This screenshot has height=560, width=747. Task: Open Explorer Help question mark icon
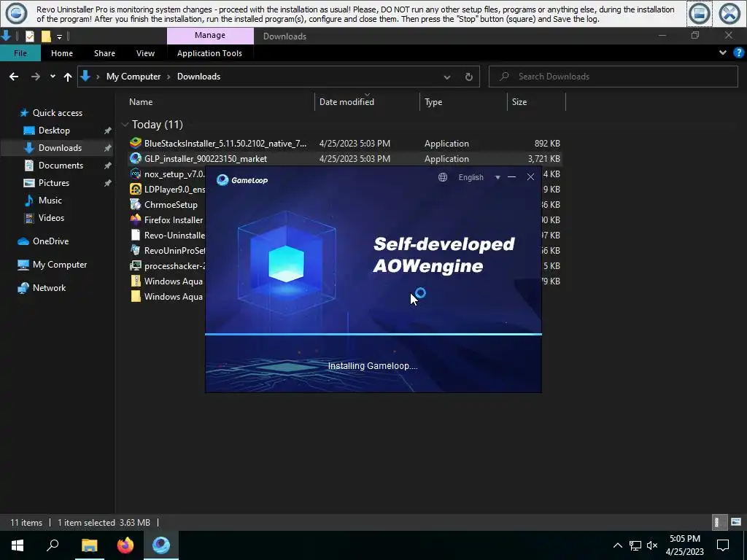pyautogui.click(x=739, y=52)
